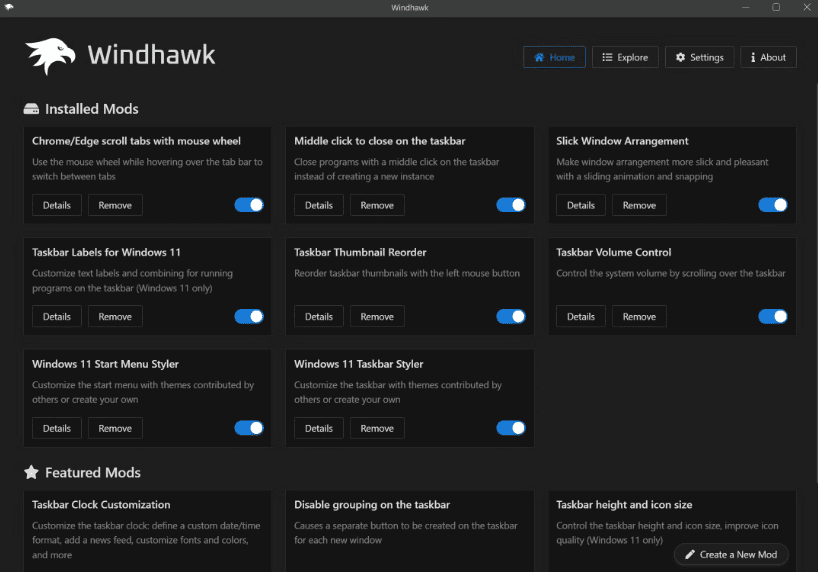Show Details for Windows 11 Taskbar Styler

click(x=319, y=428)
